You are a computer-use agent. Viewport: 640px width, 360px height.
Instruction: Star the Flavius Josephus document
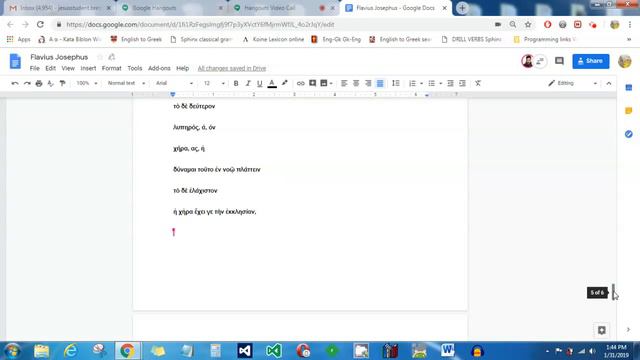100,57
